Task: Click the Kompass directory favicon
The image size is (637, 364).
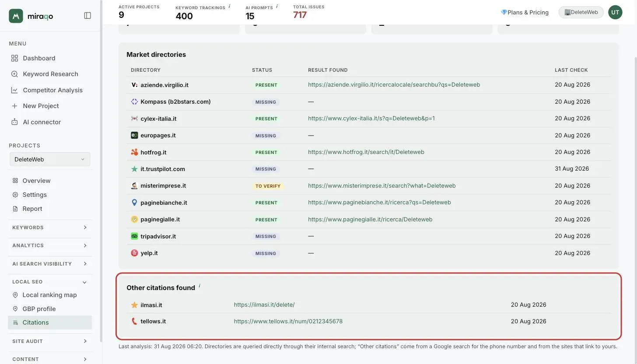Action: (x=134, y=101)
